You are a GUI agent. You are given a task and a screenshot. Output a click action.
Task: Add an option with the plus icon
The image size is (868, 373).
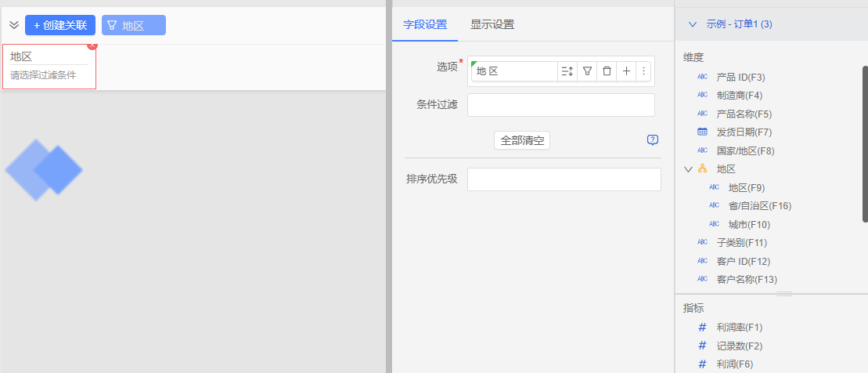coord(626,71)
